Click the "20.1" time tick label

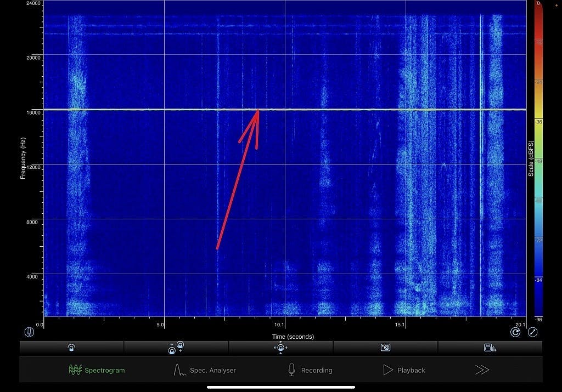coord(520,325)
